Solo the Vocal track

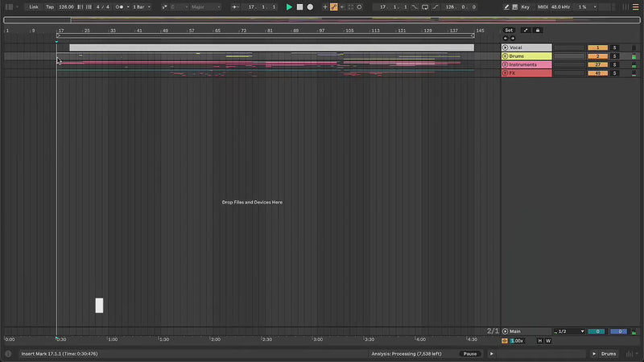pos(614,47)
